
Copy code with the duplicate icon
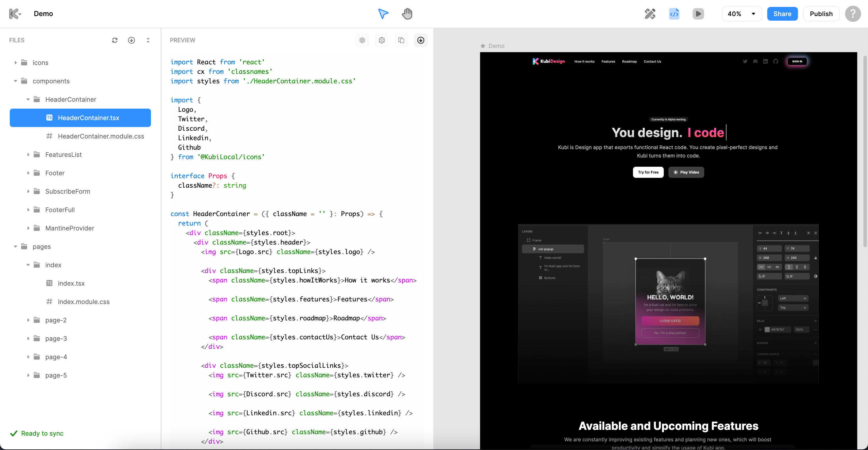[401, 40]
